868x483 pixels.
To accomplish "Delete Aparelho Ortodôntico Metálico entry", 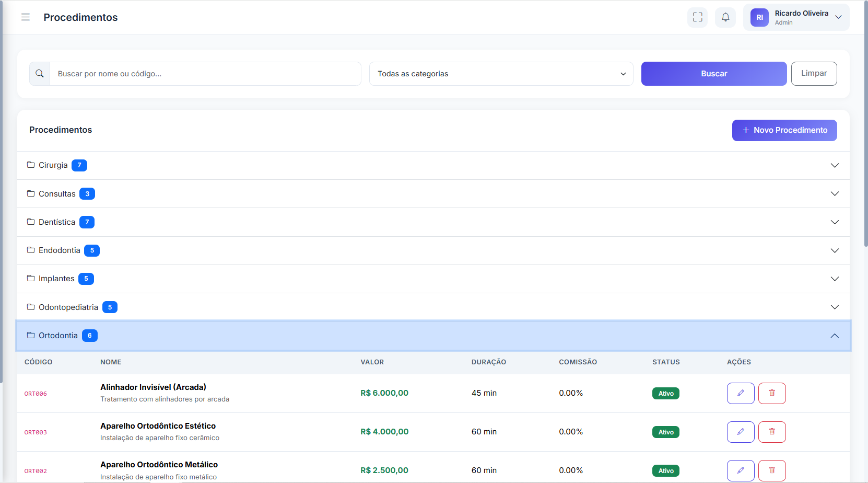I will click(x=771, y=470).
